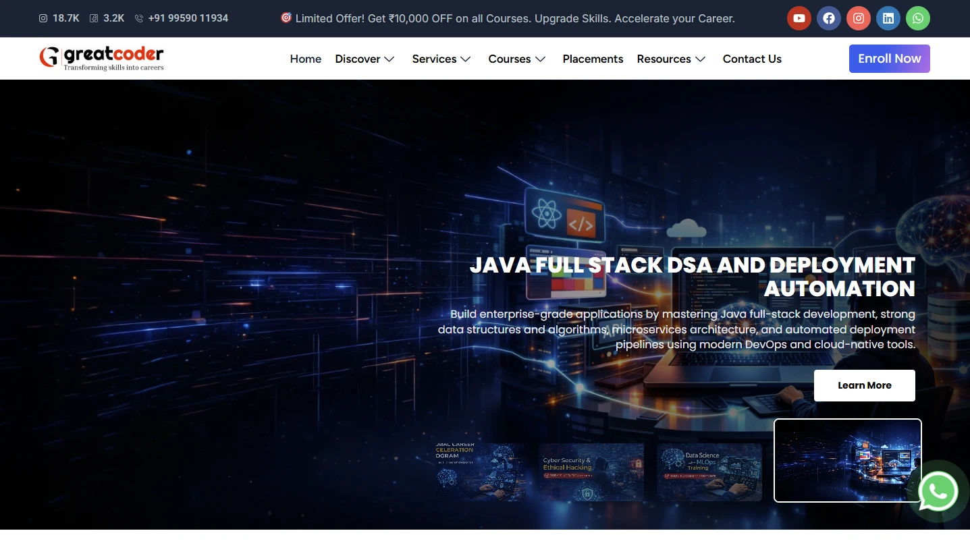Go to the Home menu item
The image size is (970, 560).
(306, 59)
